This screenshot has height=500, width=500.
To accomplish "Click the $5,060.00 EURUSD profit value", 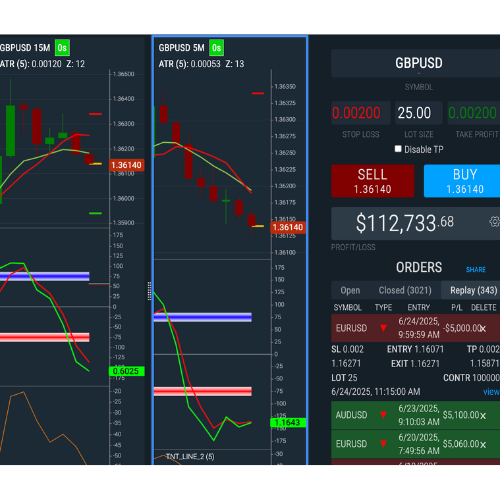I will point(461,444).
